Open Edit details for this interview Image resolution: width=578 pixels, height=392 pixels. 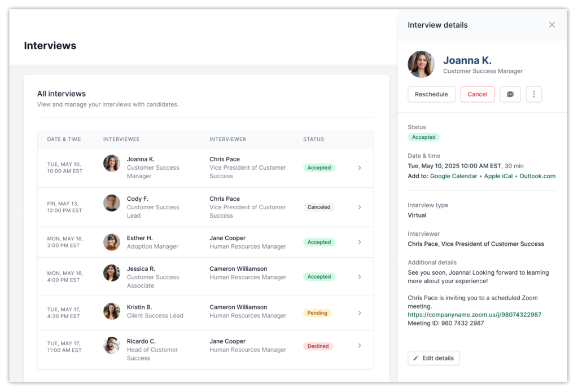[x=433, y=358]
